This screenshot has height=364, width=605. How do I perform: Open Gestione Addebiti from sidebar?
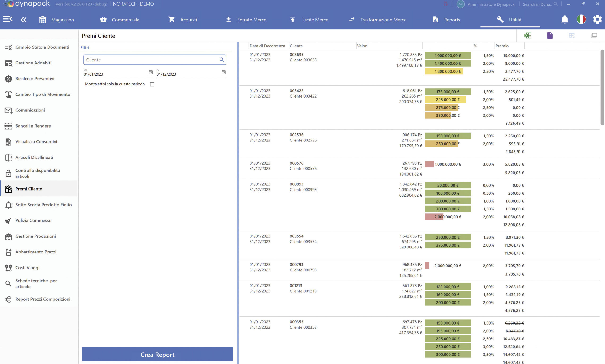point(39,63)
